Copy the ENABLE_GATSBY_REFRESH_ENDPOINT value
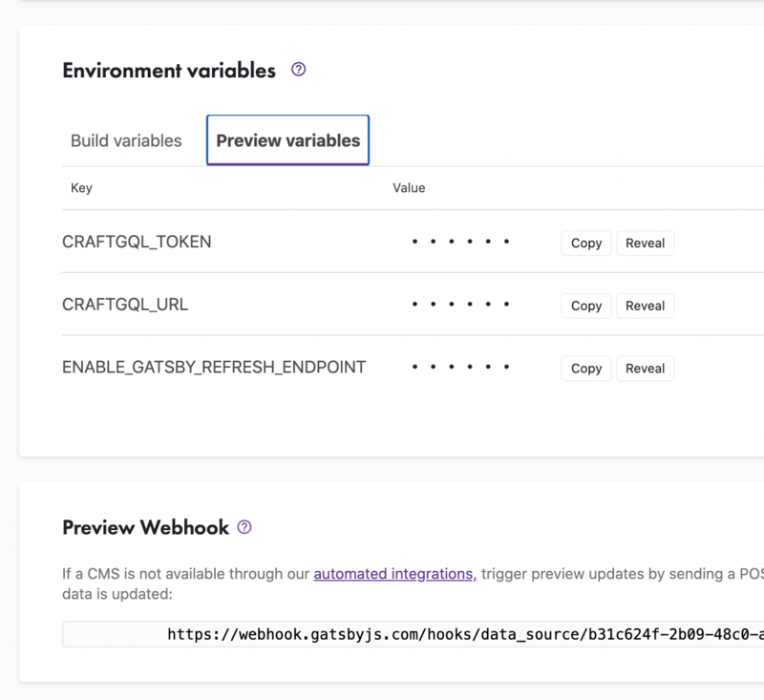Viewport: 764px width, 700px height. pyautogui.click(x=585, y=369)
